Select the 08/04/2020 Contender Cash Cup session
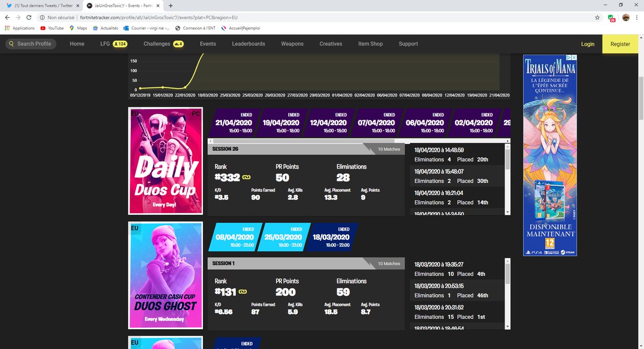The height and width of the screenshot is (349, 644). click(x=234, y=237)
